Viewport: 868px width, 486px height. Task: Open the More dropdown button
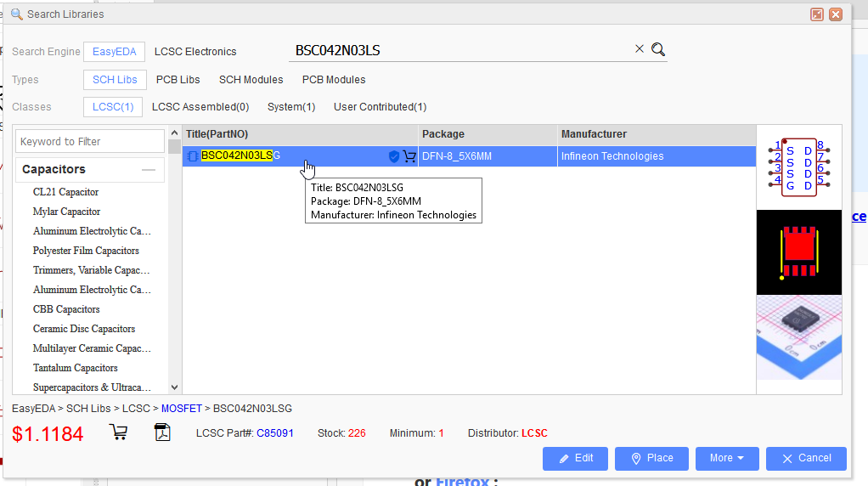pyautogui.click(x=726, y=458)
